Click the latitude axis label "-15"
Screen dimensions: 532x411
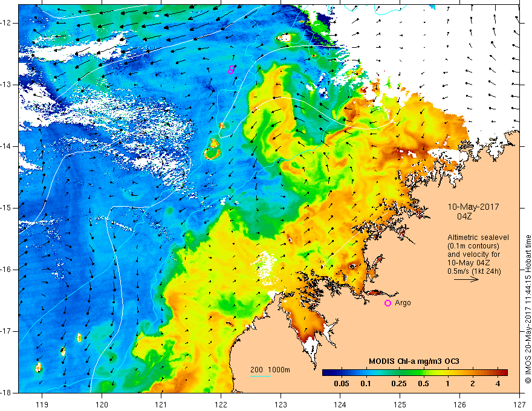[x=6, y=208]
